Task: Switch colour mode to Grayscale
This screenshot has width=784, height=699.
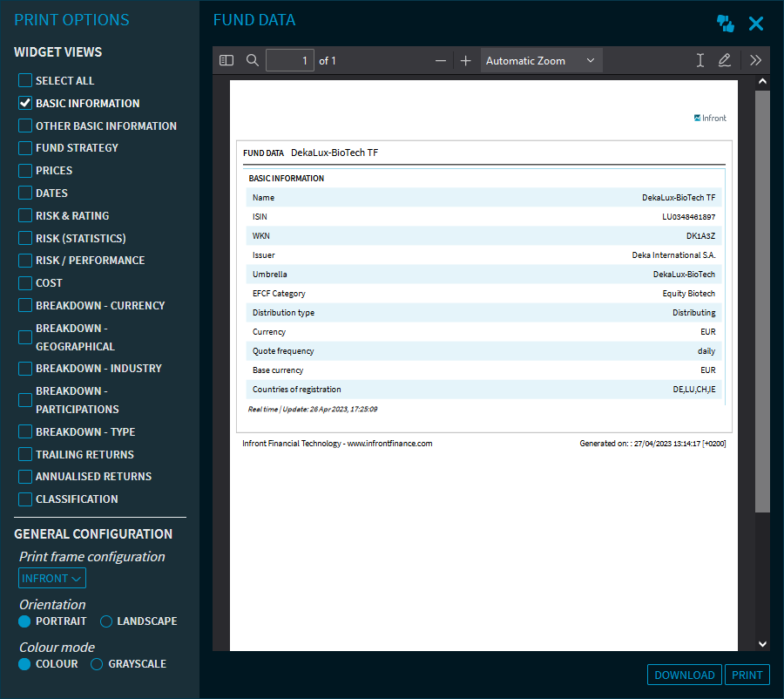Action: [98, 664]
